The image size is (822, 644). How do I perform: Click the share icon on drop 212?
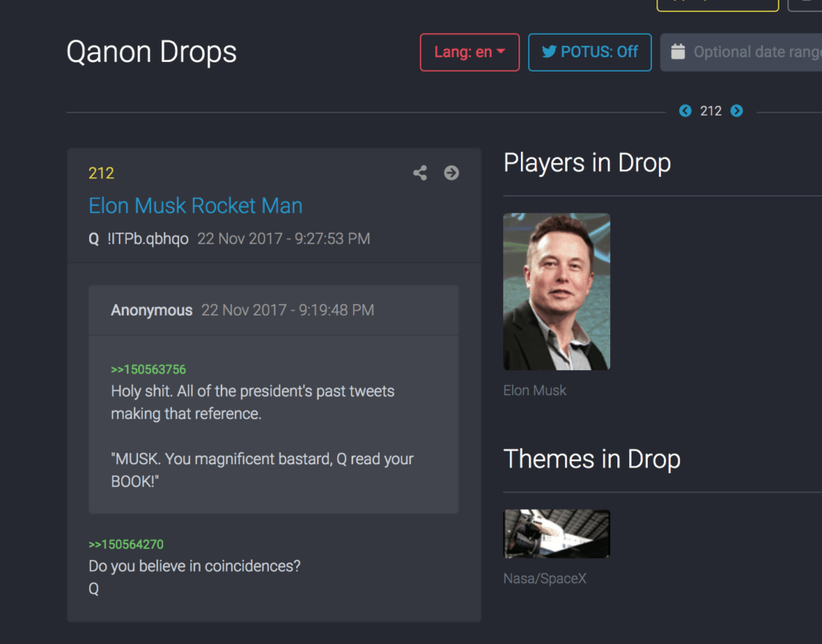tap(420, 173)
